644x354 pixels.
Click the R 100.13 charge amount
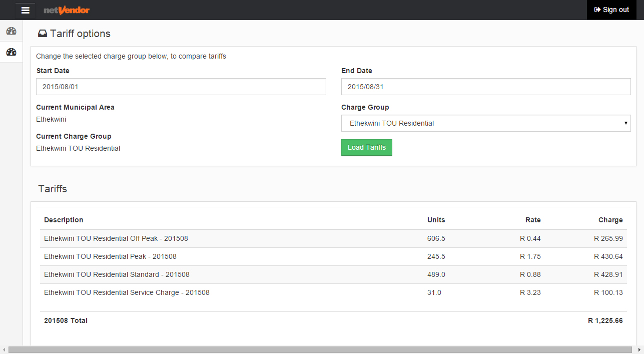(x=608, y=292)
